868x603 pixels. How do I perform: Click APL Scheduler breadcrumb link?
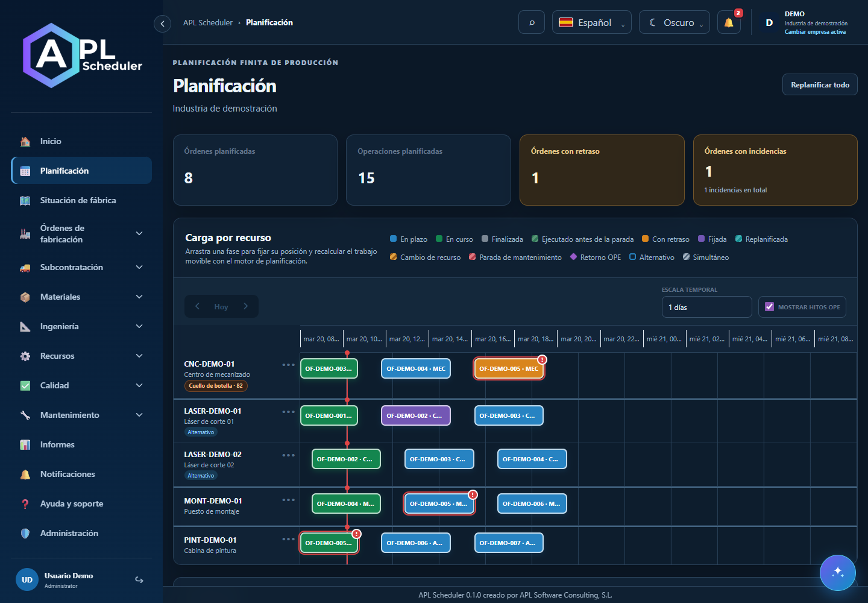[x=208, y=22]
